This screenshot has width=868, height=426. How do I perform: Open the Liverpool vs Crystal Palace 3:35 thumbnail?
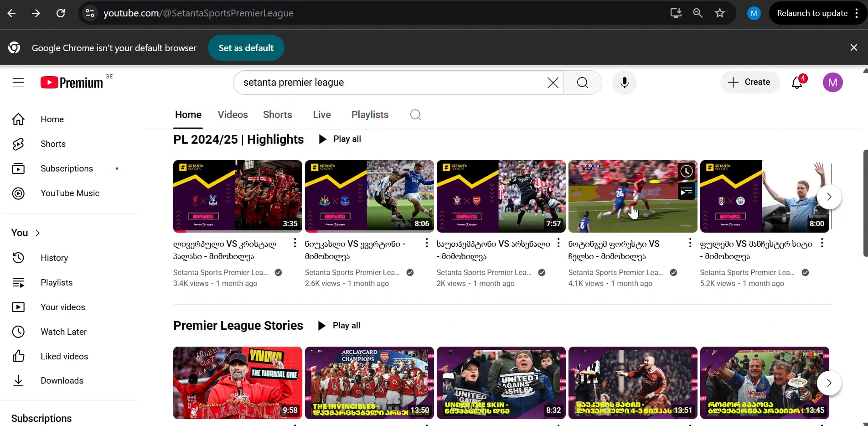click(238, 196)
